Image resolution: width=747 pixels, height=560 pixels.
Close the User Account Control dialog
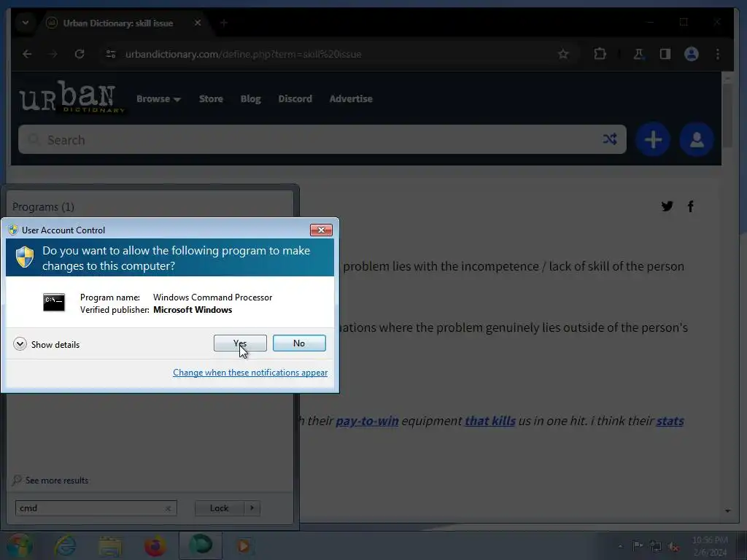pyautogui.click(x=321, y=230)
